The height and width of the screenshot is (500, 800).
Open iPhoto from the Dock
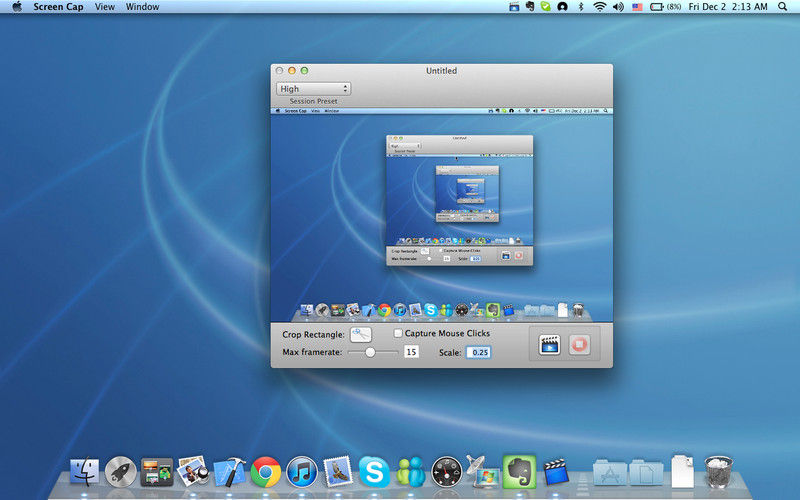(193, 470)
